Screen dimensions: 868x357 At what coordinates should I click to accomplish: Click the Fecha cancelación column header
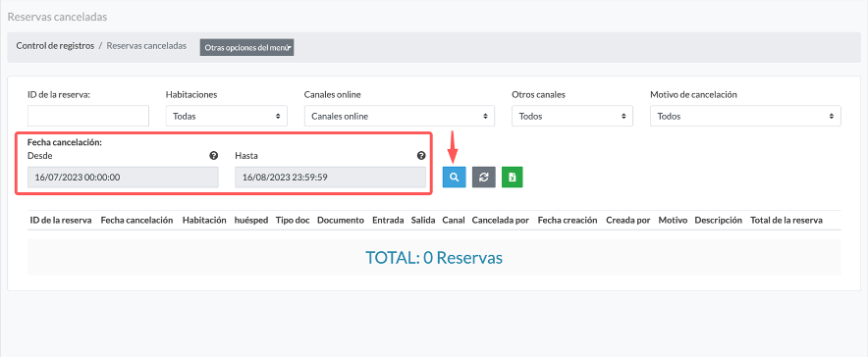click(136, 220)
